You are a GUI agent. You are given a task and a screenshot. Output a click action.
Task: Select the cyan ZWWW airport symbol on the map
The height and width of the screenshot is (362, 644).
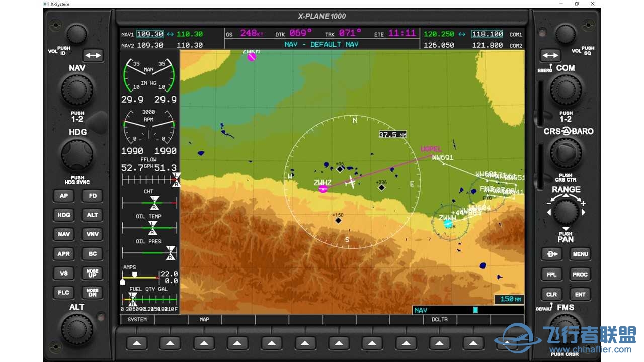pyautogui.click(x=447, y=224)
